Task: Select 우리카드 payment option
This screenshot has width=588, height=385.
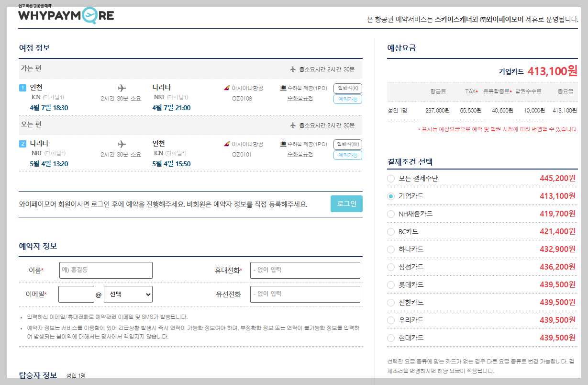Action: point(391,320)
